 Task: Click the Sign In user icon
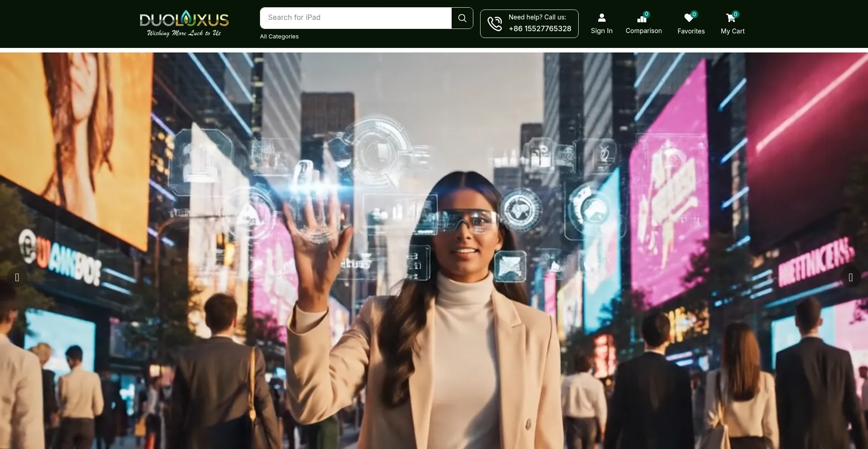[601, 18]
